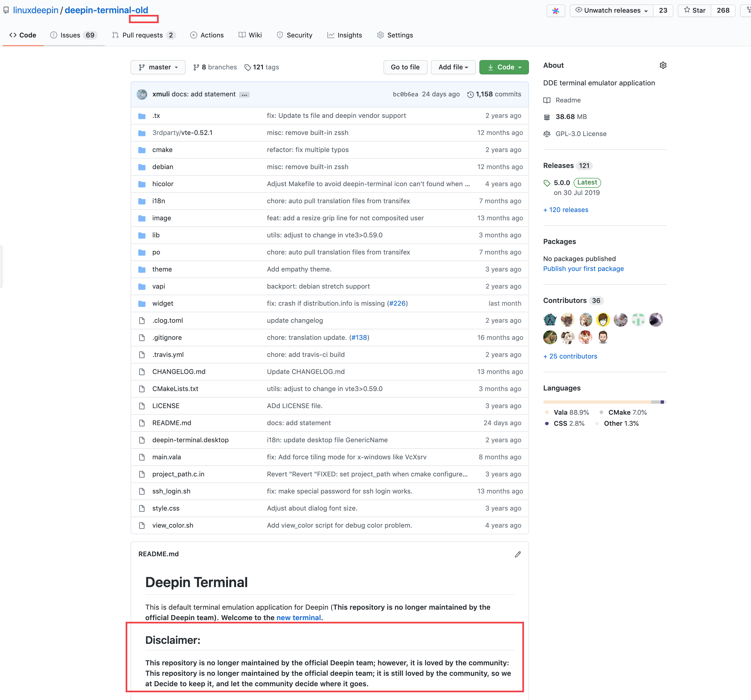Open the README edit pencil icon
This screenshot has height=700, width=751.
coord(518,554)
